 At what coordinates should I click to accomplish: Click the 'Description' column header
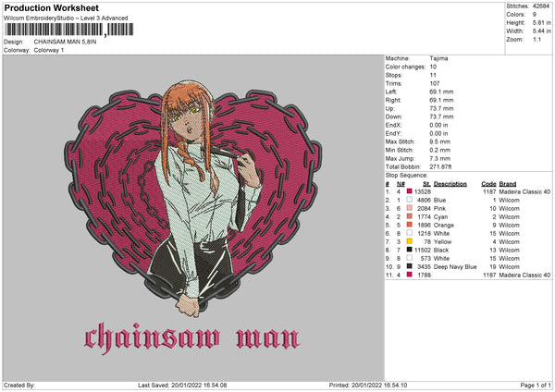(450, 184)
